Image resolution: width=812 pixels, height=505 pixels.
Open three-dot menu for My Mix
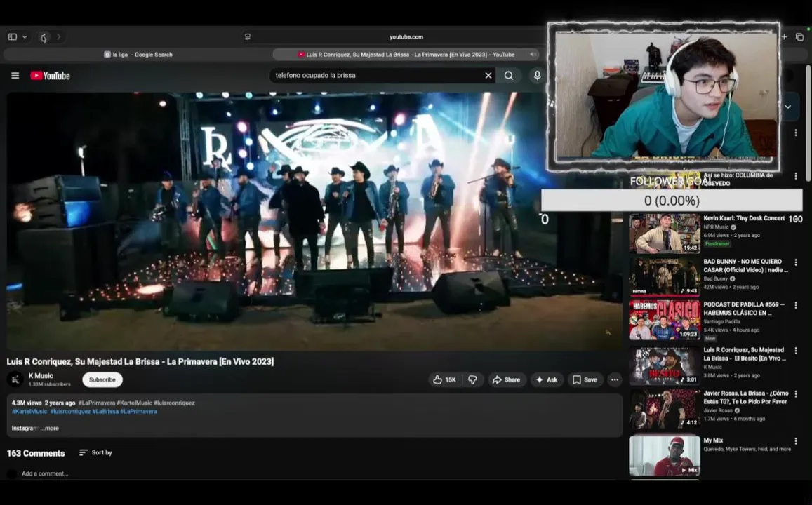796,441
